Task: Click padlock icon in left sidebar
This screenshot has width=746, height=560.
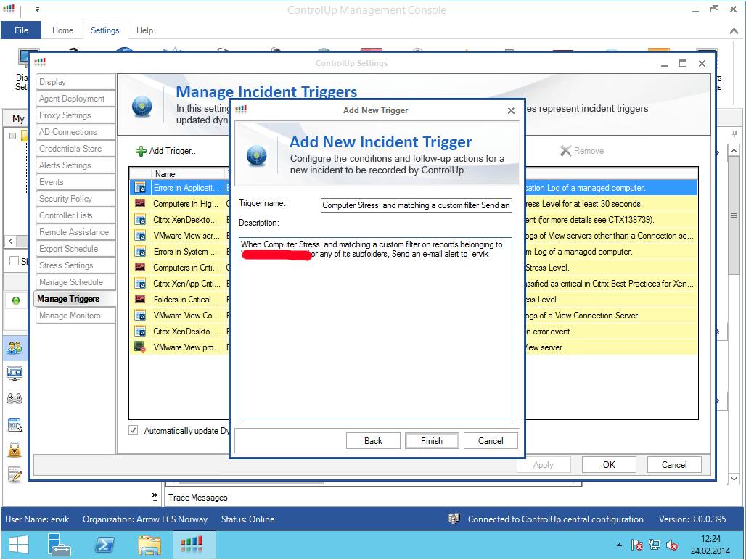Action: click(15, 449)
